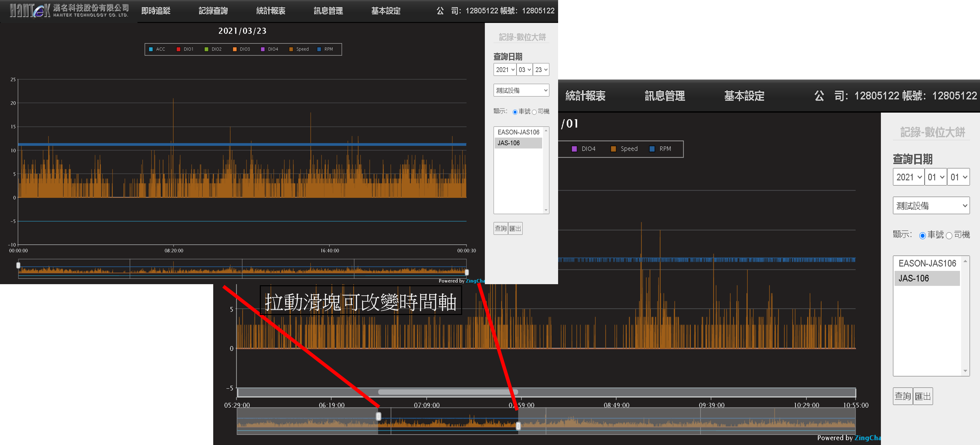Toggle the DIO3 orange legend marker

click(x=235, y=49)
